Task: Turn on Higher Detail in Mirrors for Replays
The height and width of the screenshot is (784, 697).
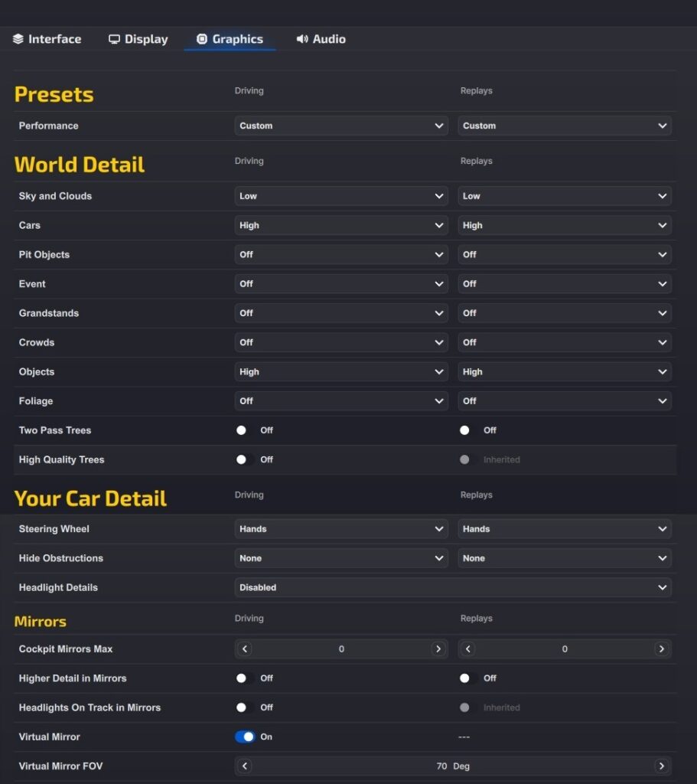Action: click(x=468, y=678)
